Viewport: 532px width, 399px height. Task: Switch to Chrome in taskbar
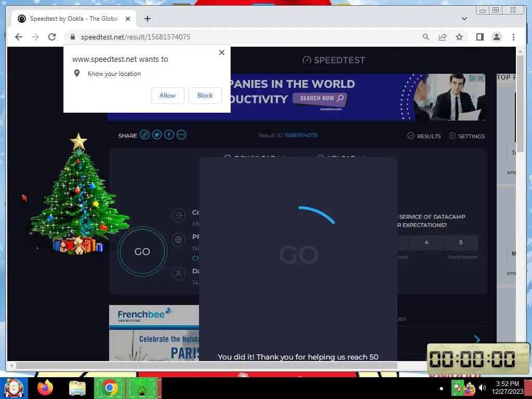pyautogui.click(x=110, y=388)
